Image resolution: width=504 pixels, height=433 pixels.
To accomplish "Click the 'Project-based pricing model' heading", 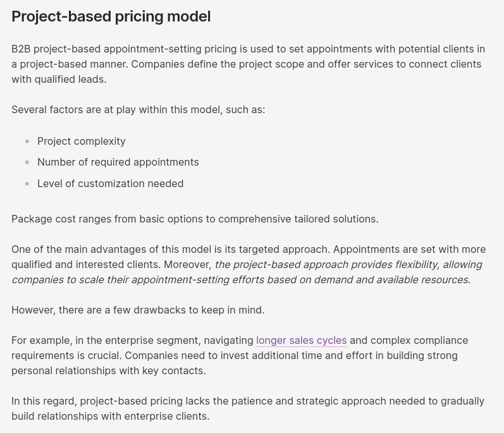I will [111, 16].
